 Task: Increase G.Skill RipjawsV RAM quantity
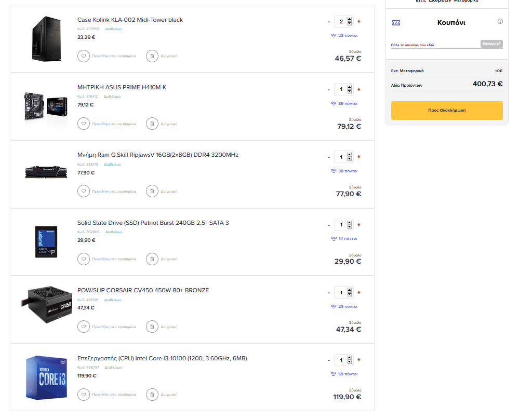point(359,157)
